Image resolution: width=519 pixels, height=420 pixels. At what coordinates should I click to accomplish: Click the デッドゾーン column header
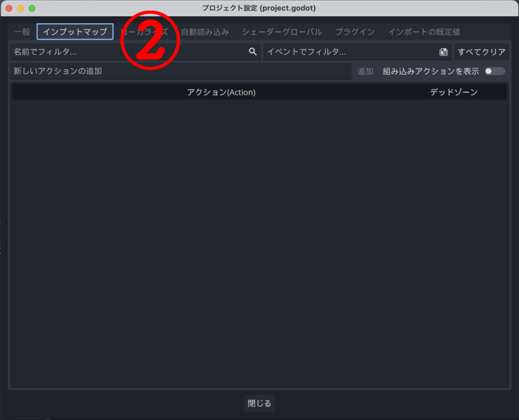[x=453, y=92]
